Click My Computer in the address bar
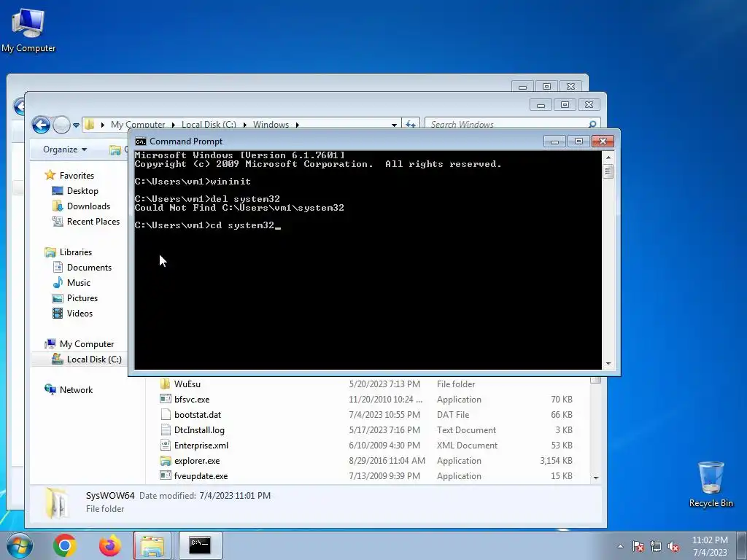Viewport: 747px width, 560px height. coord(138,124)
